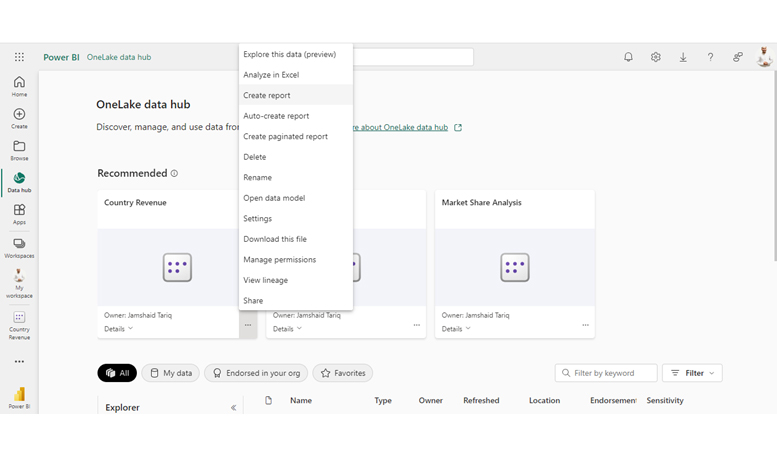Choose Settings in the context menu

click(296, 219)
